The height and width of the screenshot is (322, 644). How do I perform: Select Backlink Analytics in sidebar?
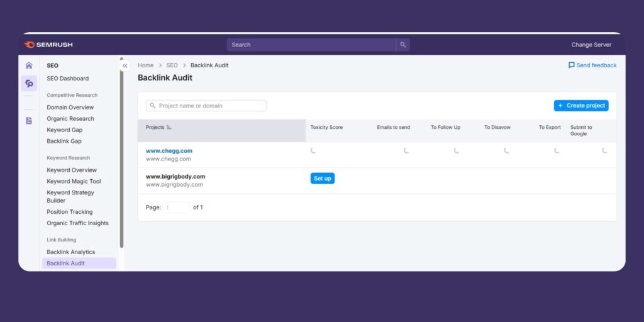point(70,252)
